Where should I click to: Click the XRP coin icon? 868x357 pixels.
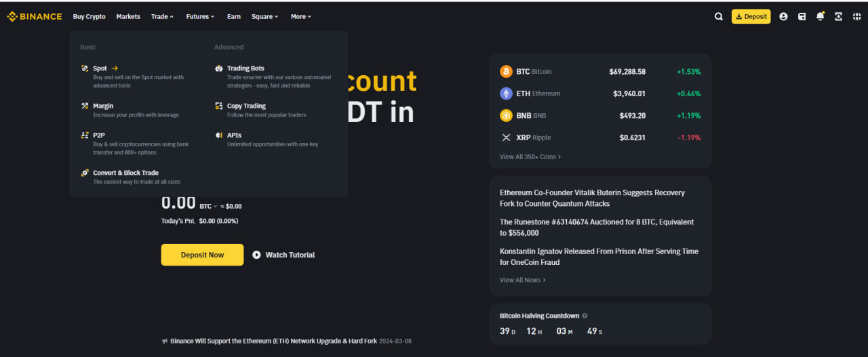(506, 138)
